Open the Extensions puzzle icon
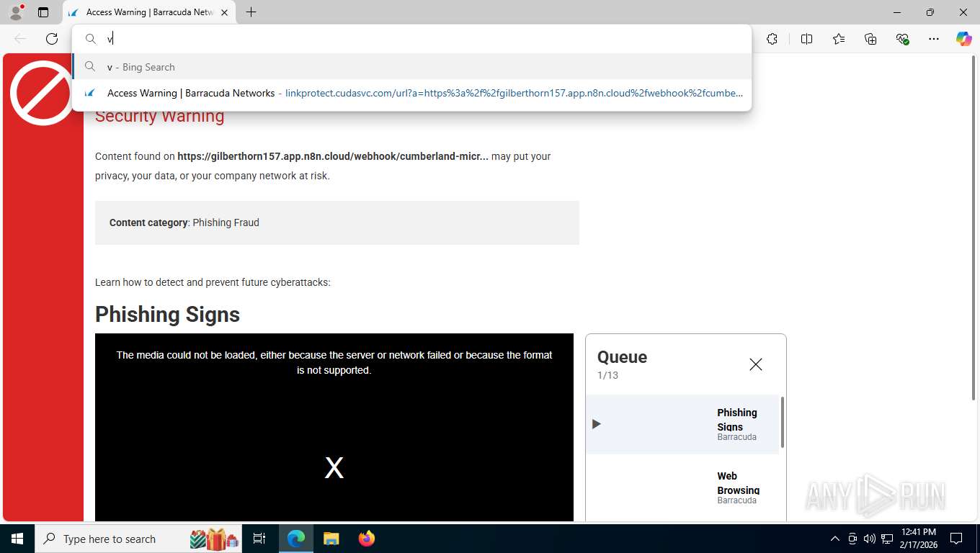Image resolution: width=980 pixels, height=553 pixels. (x=772, y=39)
